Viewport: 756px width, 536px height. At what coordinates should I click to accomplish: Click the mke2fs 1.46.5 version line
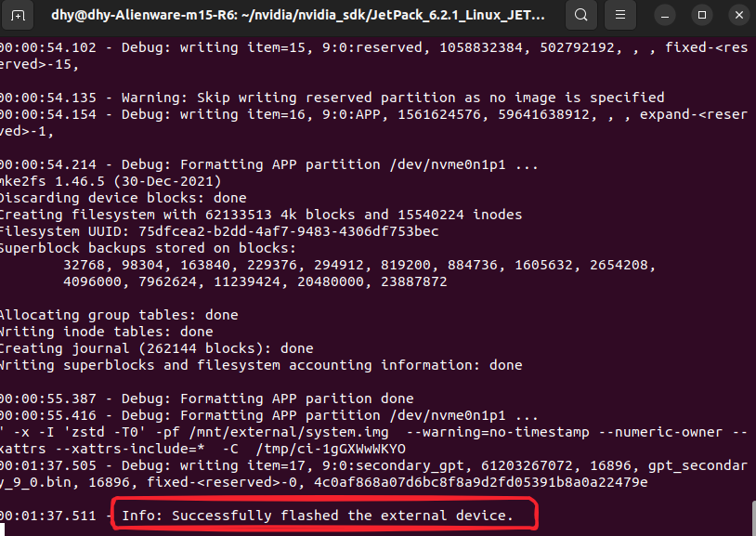tap(111, 181)
